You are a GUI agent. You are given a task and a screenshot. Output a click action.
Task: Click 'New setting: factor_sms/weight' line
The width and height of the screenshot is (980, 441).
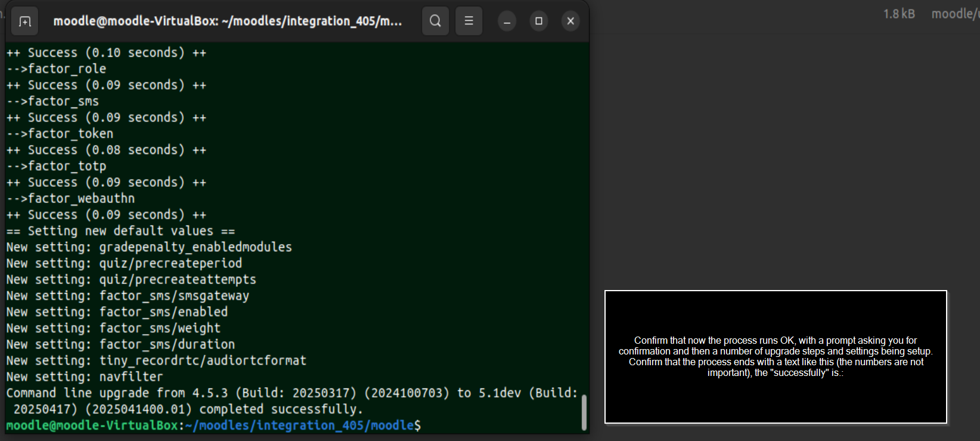tap(113, 328)
